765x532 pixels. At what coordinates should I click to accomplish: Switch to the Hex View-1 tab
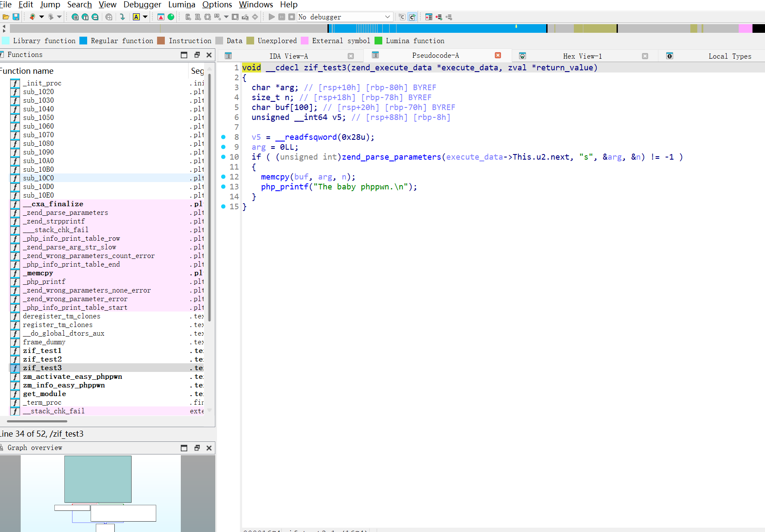pyautogui.click(x=582, y=56)
